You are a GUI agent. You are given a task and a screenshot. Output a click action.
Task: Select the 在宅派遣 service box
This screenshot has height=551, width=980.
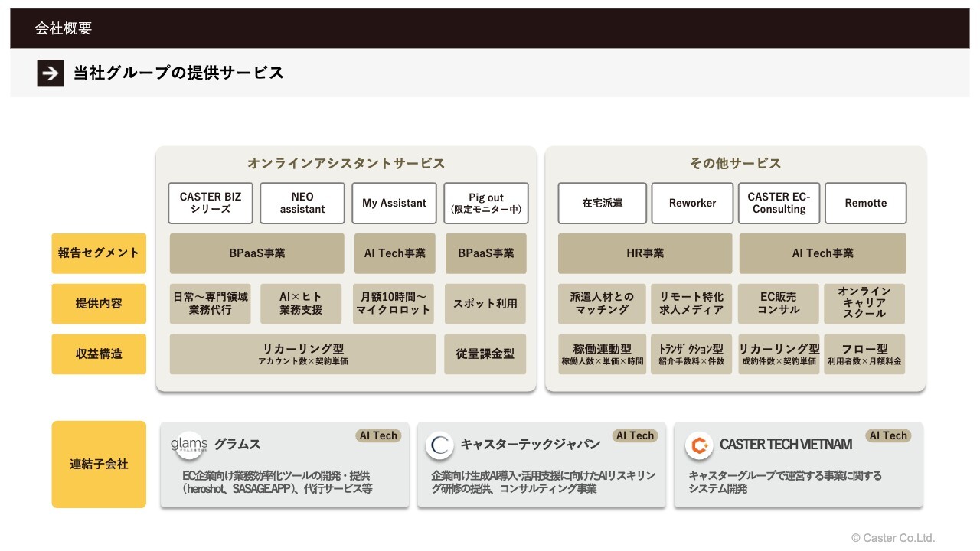point(603,203)
